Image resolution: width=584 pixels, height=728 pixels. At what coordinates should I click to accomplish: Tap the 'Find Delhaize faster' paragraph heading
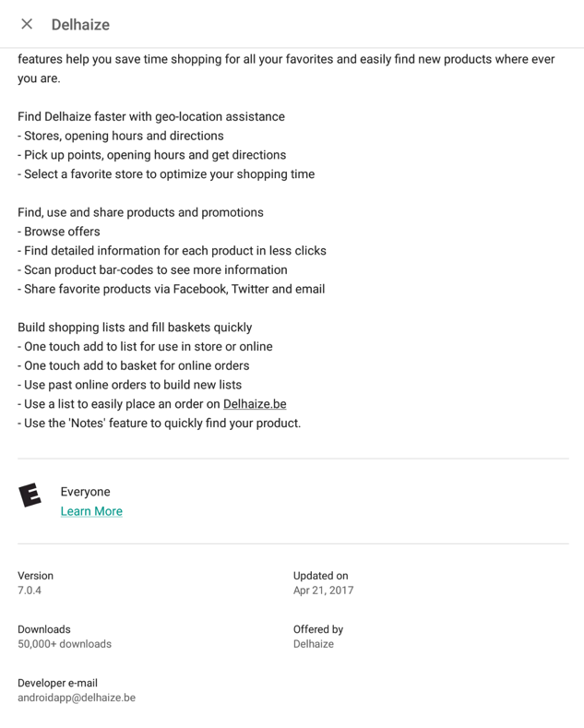pyautogui.click(x=151, y=117)
